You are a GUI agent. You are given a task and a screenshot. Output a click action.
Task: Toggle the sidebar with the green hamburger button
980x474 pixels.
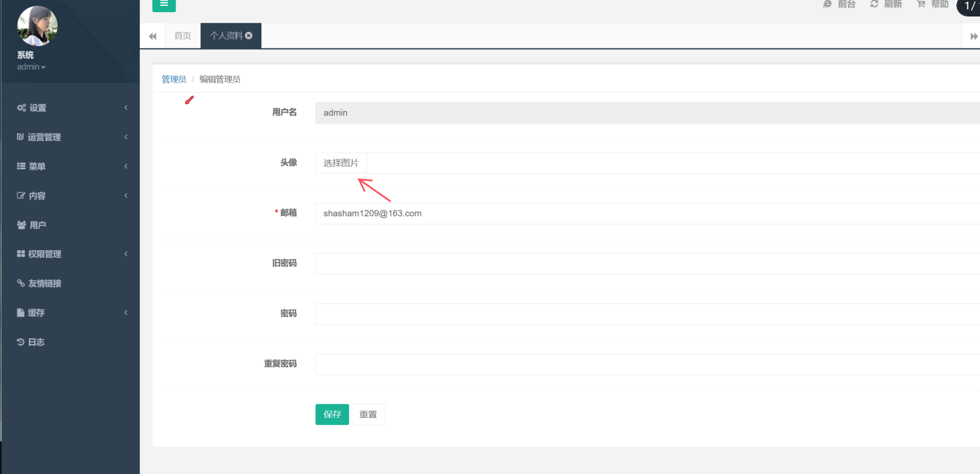click(164, 4)
